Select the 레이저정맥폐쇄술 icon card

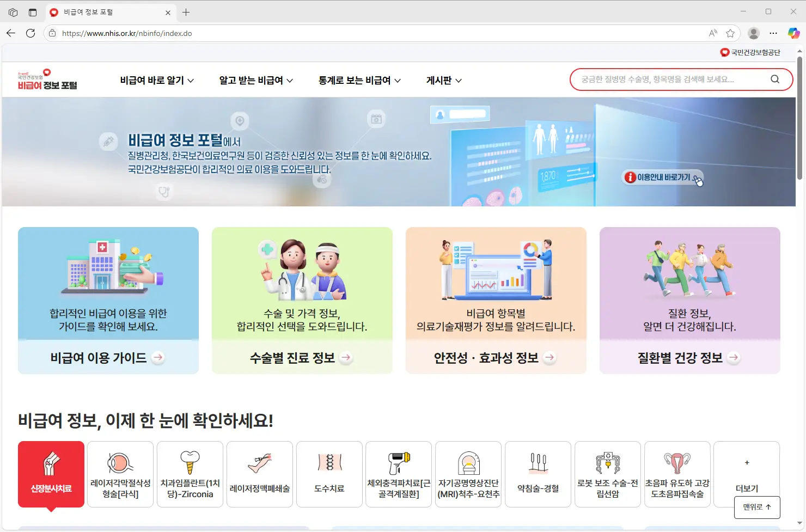click(x=260, y=474)
